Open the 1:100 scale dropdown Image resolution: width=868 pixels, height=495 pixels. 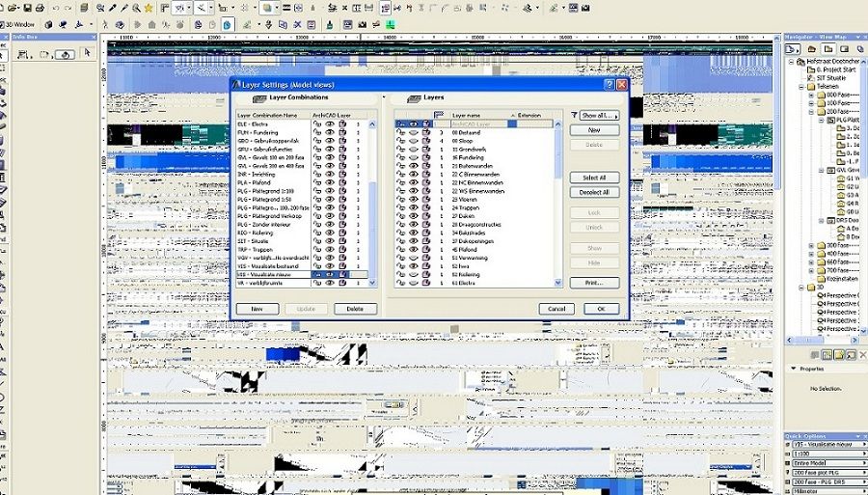[829, 454]
